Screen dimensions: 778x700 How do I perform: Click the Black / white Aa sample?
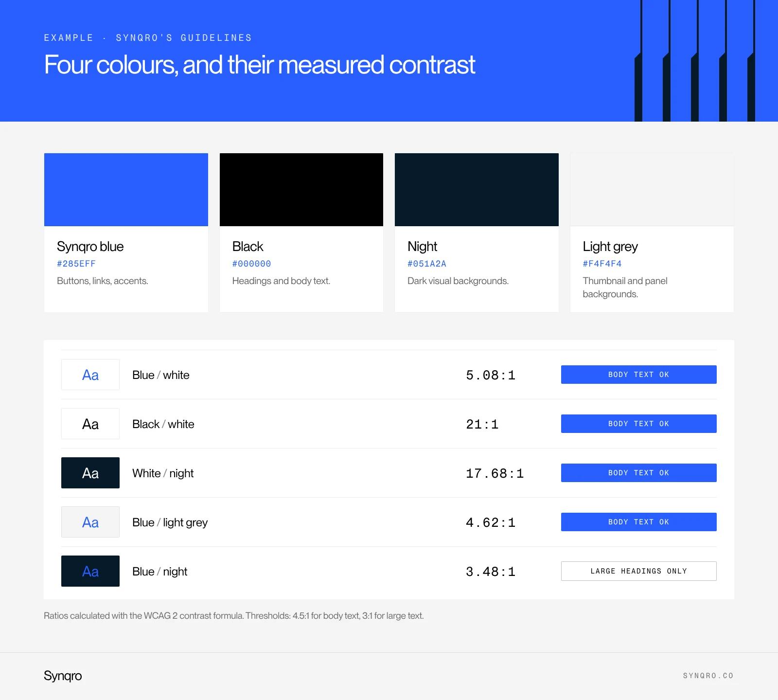90,424
